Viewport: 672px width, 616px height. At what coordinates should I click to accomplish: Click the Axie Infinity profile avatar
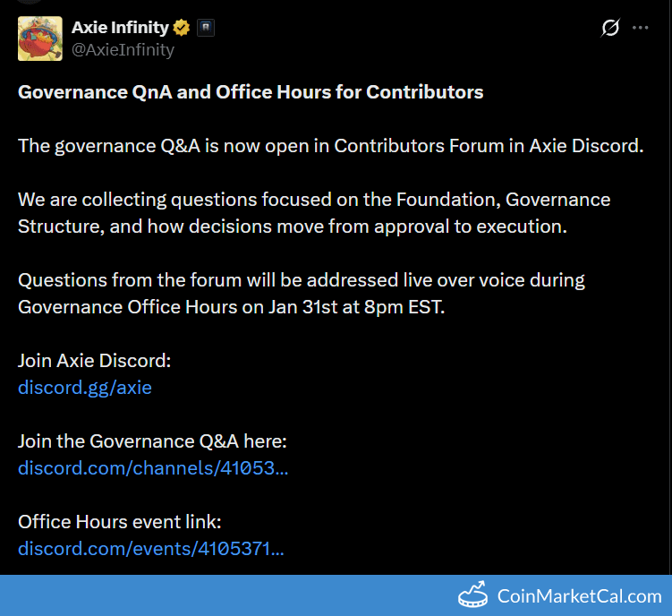click(x=40, y=38)
